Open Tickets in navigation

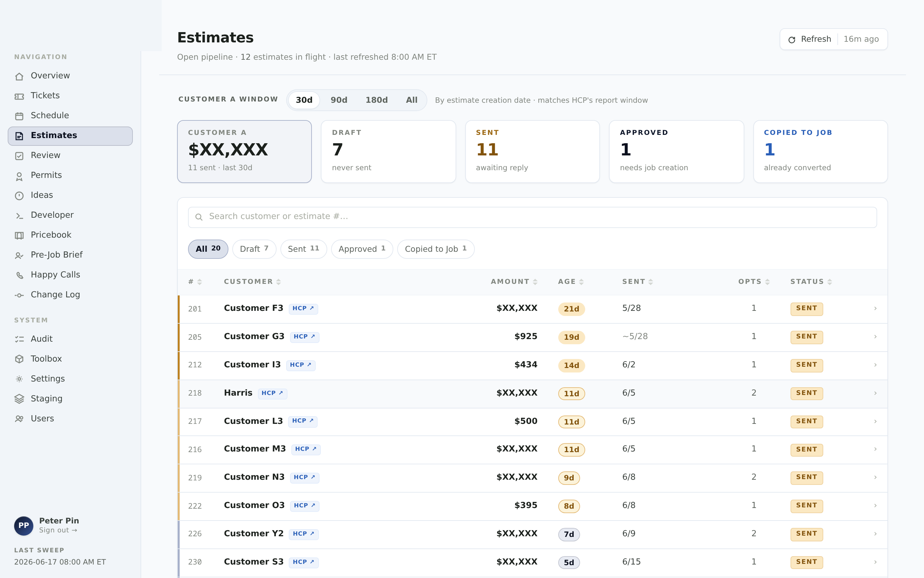click(x=70, y=96)
